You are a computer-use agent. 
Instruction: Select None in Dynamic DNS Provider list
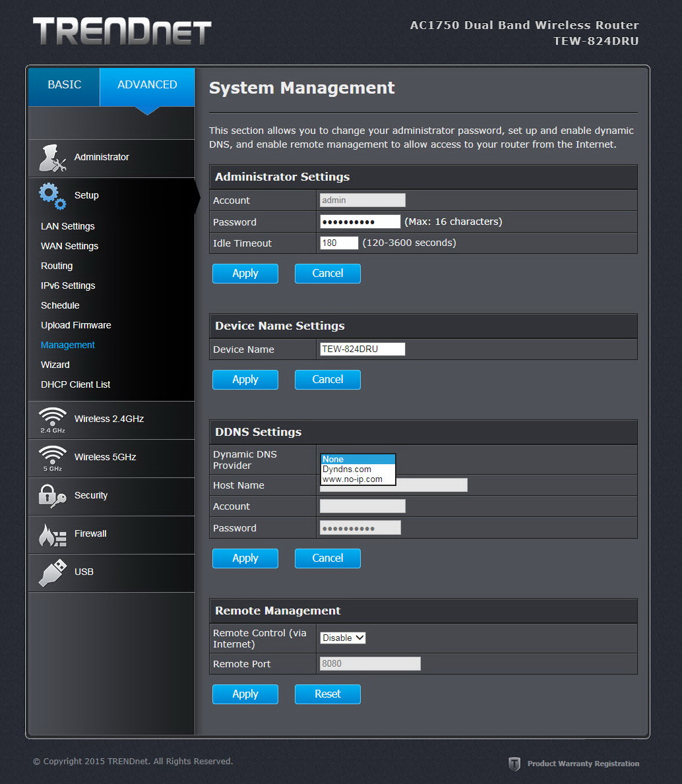click(x=358, y=459)
